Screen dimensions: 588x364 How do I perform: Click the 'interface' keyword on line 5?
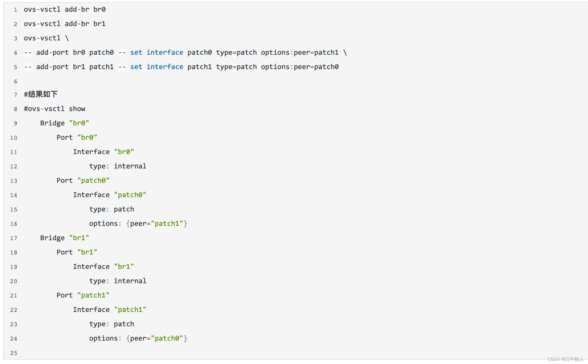point(165,67)
